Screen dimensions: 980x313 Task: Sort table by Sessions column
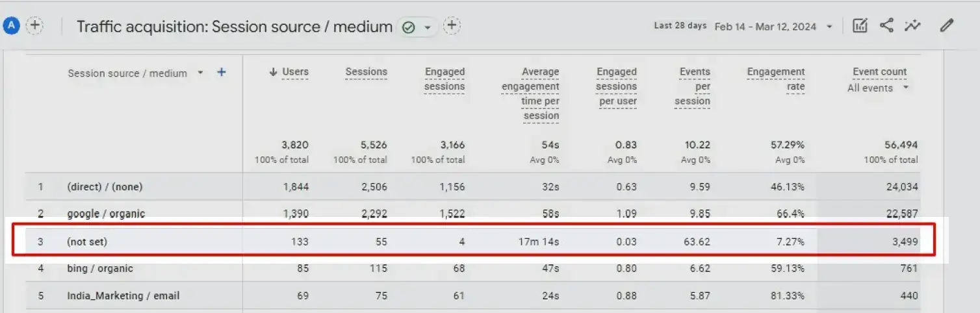coord(366,72)
